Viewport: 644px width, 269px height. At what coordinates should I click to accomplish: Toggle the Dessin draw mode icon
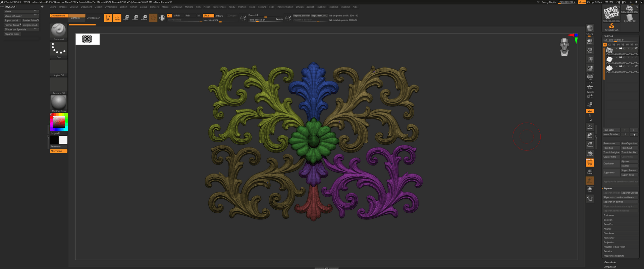(117, 18)
